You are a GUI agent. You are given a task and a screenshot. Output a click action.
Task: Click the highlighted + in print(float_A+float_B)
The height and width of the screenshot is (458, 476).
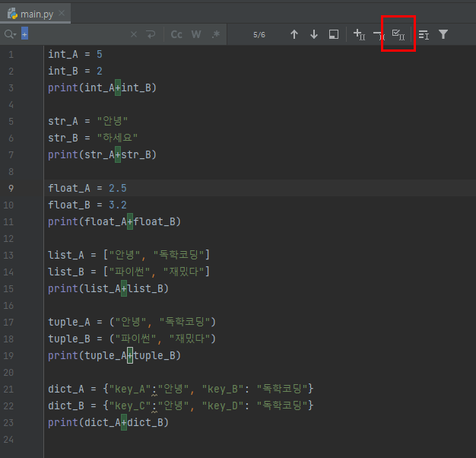tap(130, 221)
